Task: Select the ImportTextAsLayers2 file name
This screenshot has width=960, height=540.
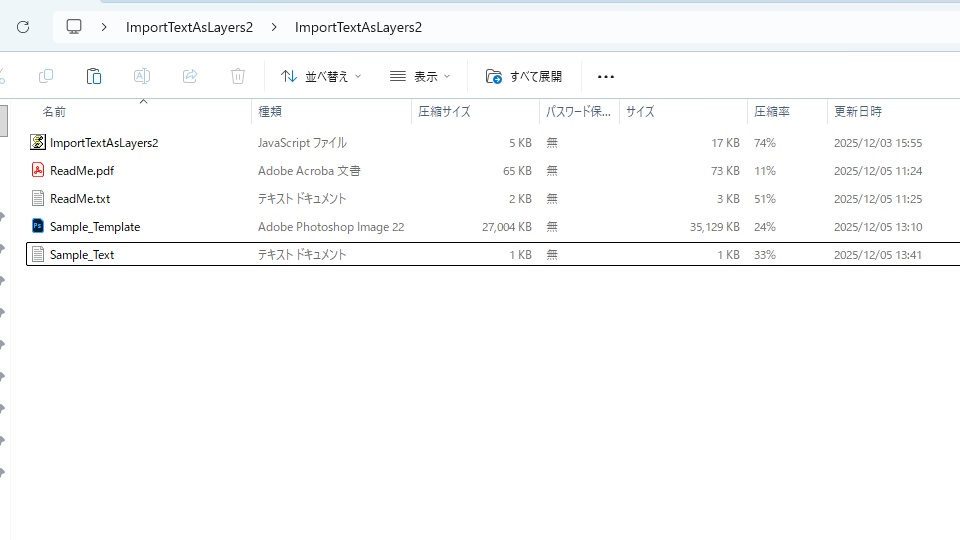Action: (104, 143)
